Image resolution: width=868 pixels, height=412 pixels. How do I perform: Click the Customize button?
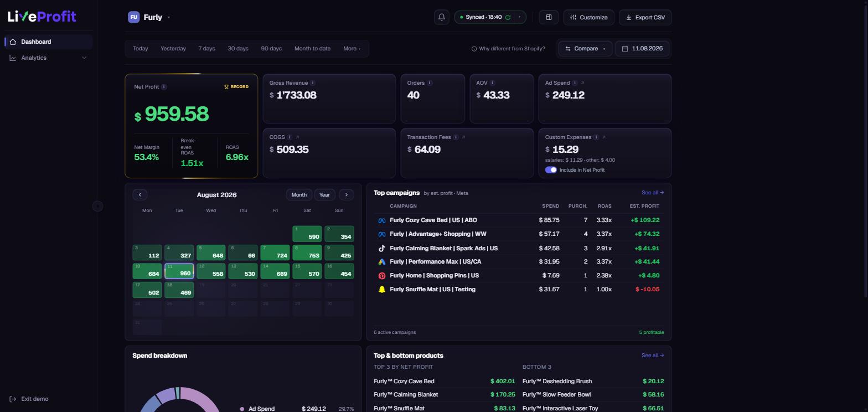(589, 17)
